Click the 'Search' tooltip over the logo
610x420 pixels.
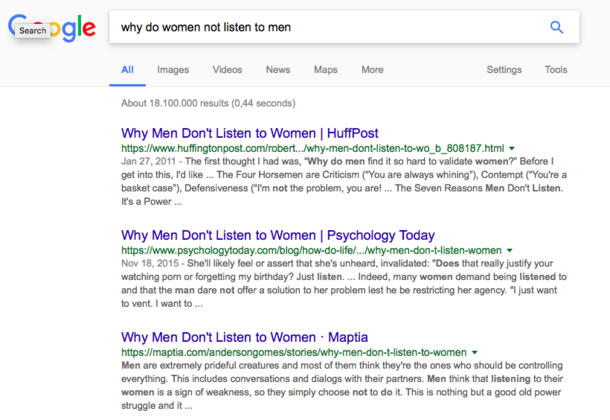coord(33,31)
